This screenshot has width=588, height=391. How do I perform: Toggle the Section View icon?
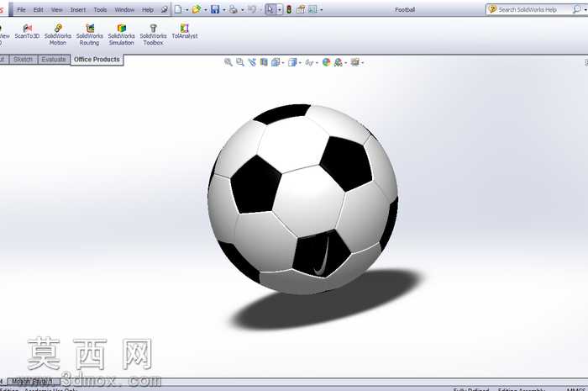264,62
